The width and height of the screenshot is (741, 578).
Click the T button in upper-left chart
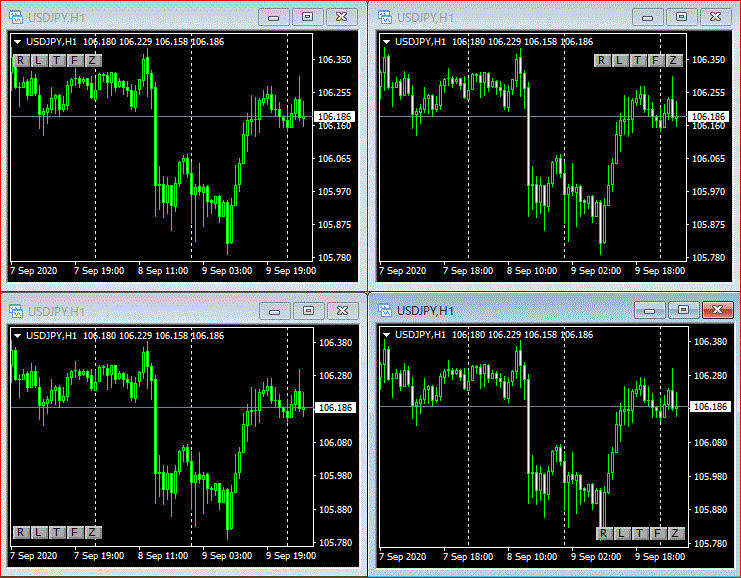[57, 60]
